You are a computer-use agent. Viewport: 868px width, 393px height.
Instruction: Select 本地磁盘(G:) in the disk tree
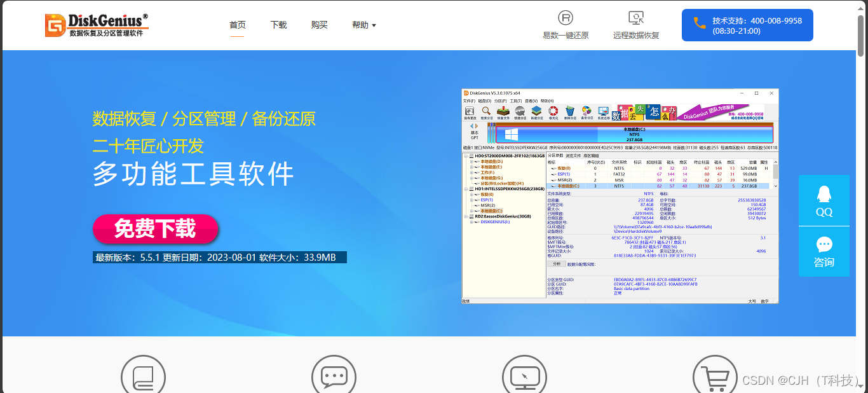tap(492, 178)
